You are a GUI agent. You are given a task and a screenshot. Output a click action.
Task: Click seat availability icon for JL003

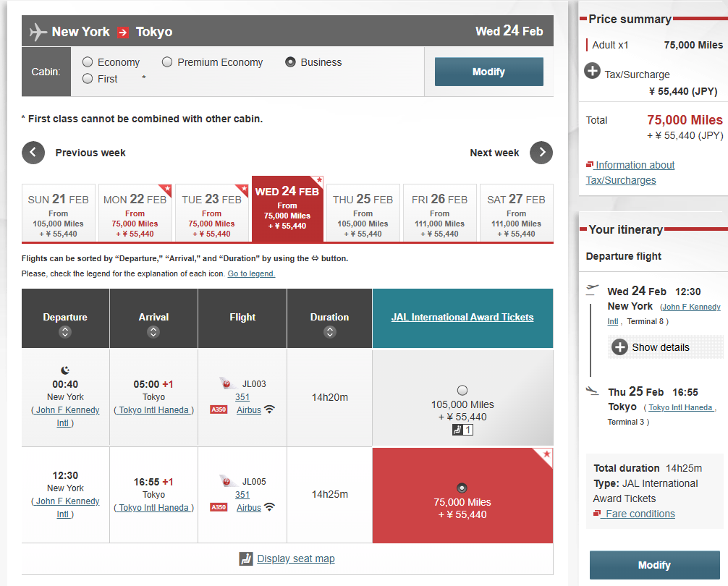[x=462, y=430]
